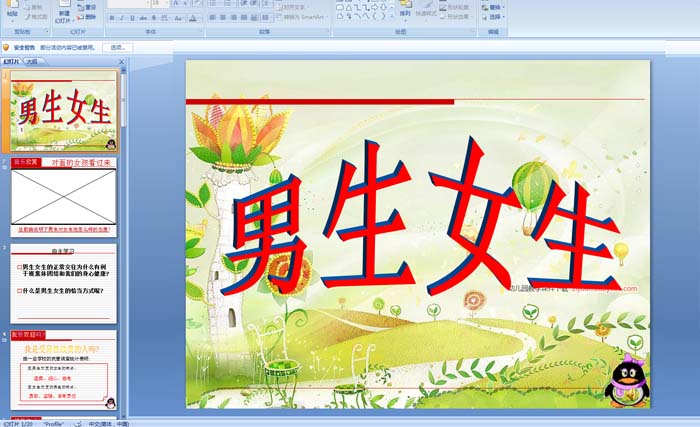Switch to the Slides (幻灯片) pane tab
Image resolution: width=700 pixels, height=427 pixels.
pyautogui.click(x=12, y=62)
